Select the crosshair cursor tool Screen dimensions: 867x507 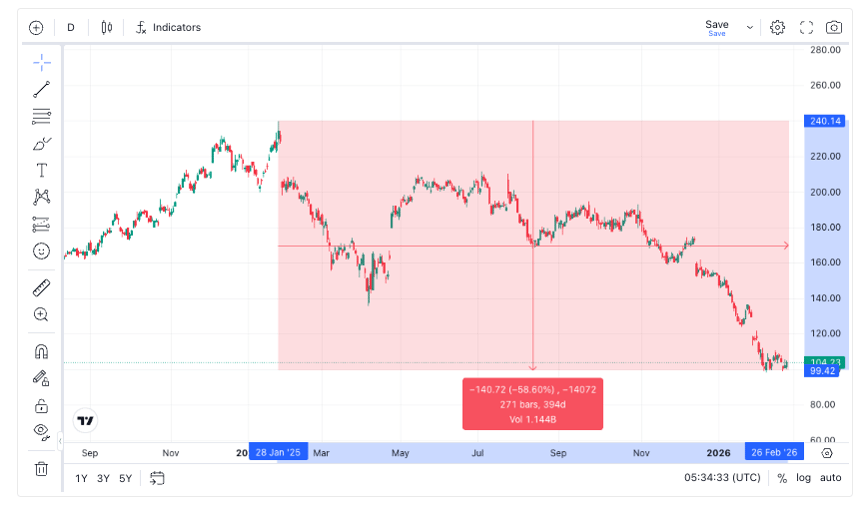tap(41, 62)
